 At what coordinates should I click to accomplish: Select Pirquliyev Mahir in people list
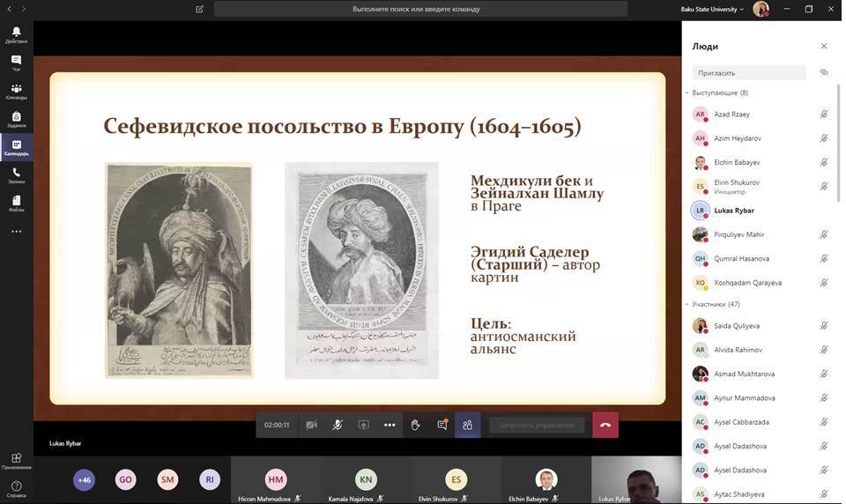tap(761, 234)
